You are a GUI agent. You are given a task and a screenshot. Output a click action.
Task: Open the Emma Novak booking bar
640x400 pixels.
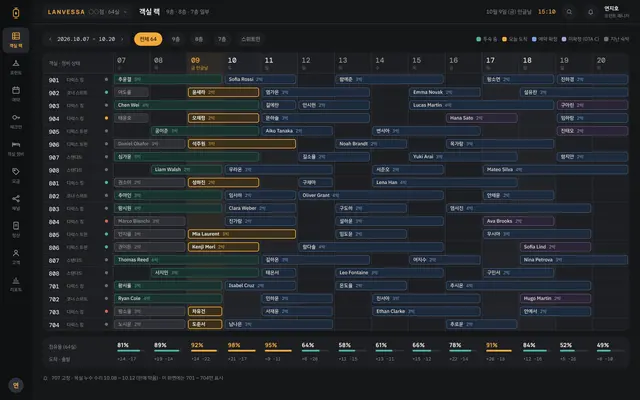pyautogui.click(x=445, y=92)
